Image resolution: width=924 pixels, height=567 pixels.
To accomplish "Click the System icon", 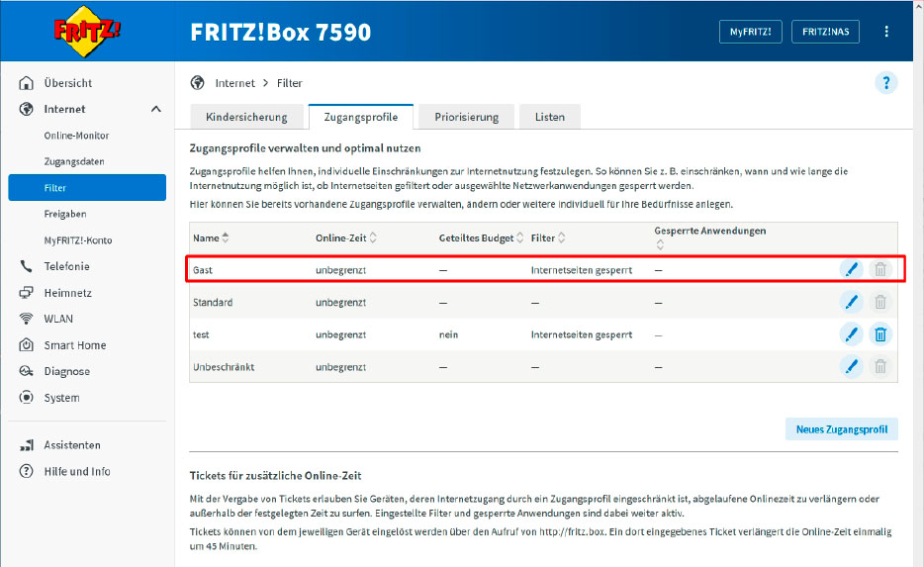I will pos(26,397).
